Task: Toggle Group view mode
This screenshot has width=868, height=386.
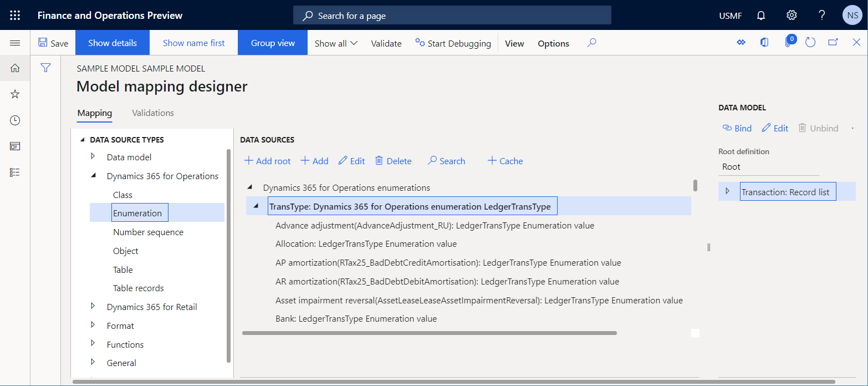Action: [x=272, y=42]
